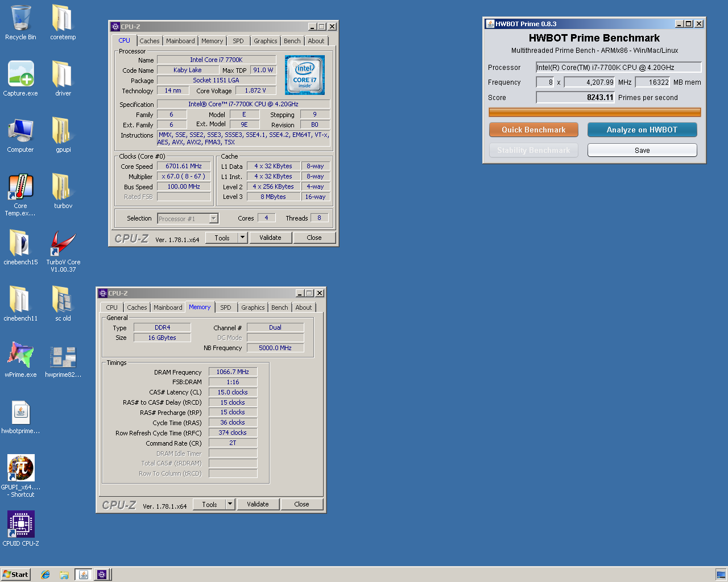Click DRAM Frequency value 1066.7 MHz
This screenshot has height=582, width=728.
233,372
